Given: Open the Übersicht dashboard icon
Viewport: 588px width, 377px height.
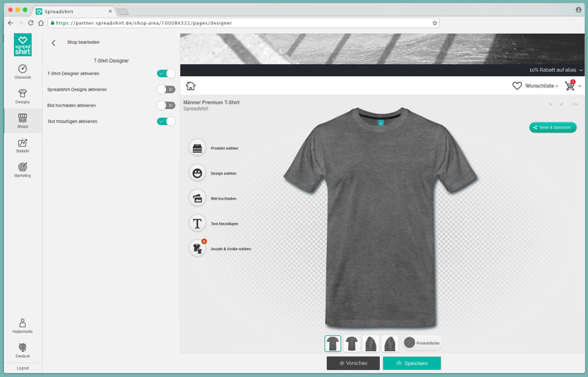Looking at the screenshot, I should coord(22,71).
